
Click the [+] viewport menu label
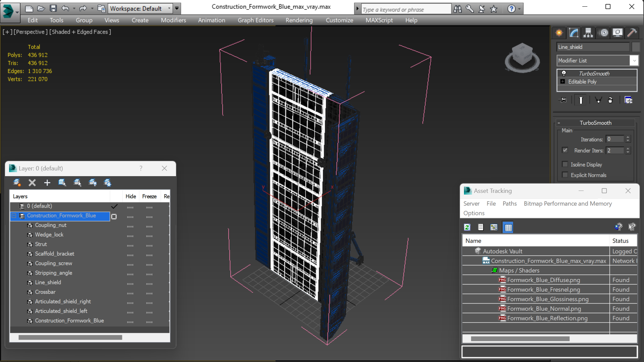(x=7, y=32)
